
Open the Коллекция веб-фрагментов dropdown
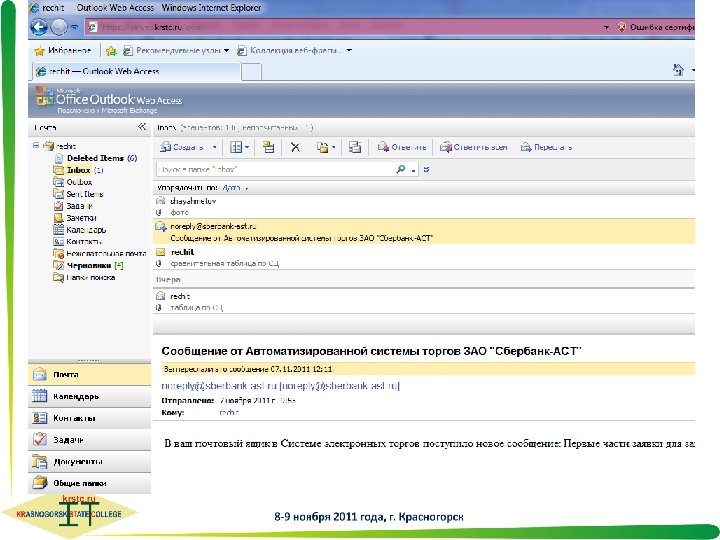coord(294,51)
